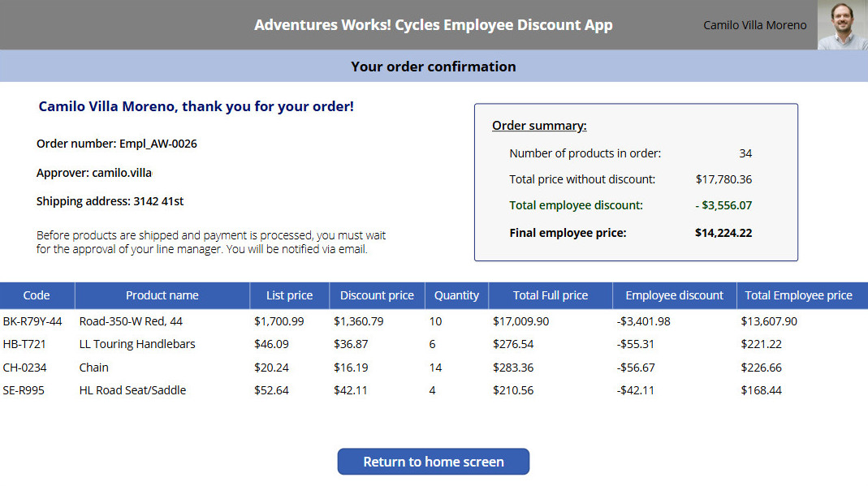Click product name Road-350-W Red, 44
The image size is (868, 486).
click(131, 321)
